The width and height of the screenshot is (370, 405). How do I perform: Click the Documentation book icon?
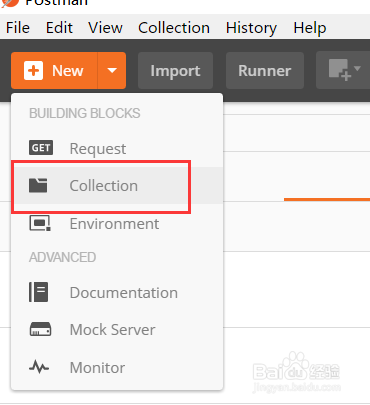39,292
